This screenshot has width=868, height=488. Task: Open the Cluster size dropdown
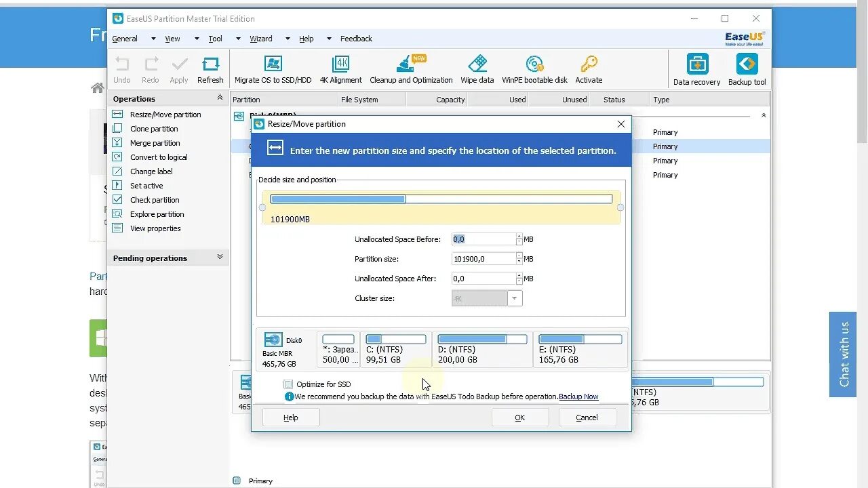(515, 298)
